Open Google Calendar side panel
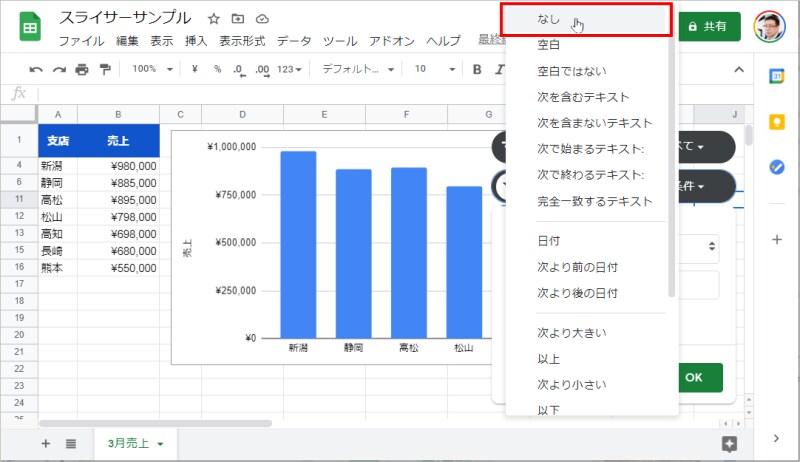The width and height of the screenshot is (800, 462). (x=777, y=76)
